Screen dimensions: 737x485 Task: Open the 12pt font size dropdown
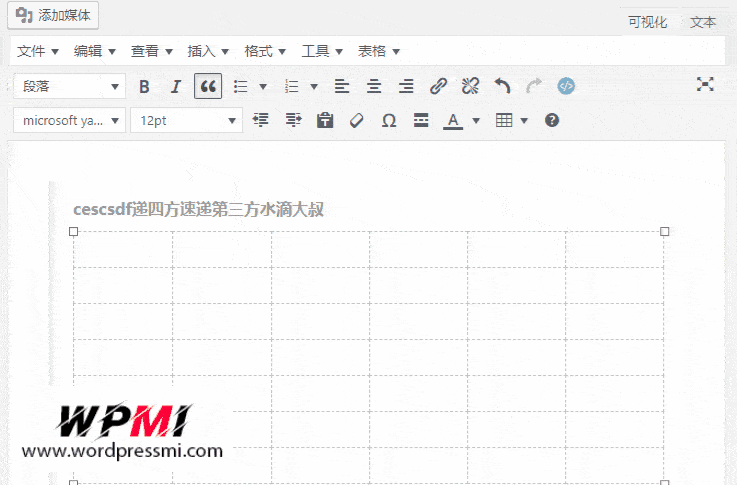(186, 121)
